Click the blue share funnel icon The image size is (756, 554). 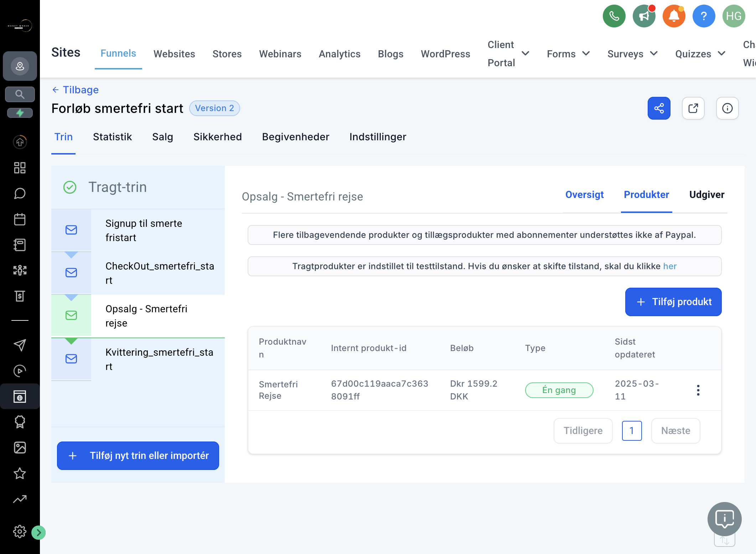point(659,108)
